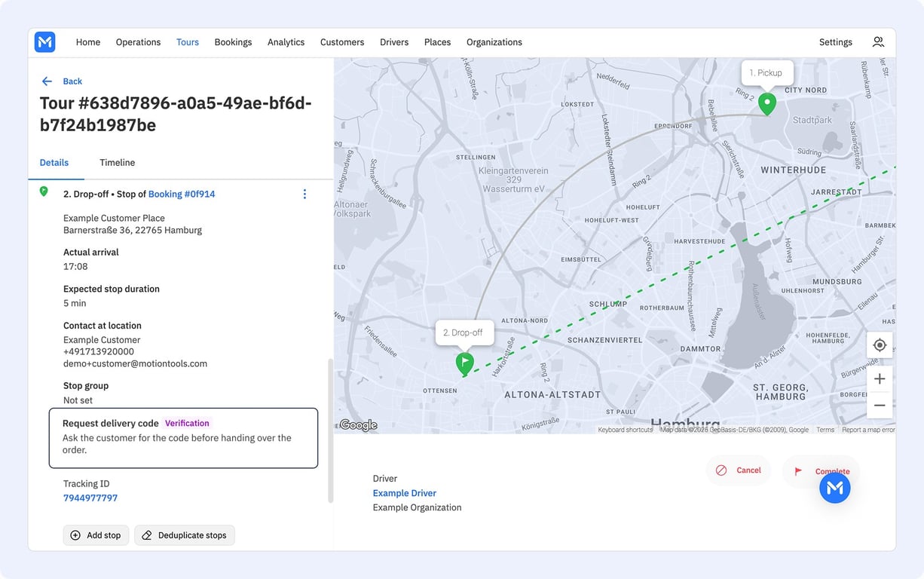Click the Add stop button
The height and width of the screenshot is (579, 924).
[96, 535]
